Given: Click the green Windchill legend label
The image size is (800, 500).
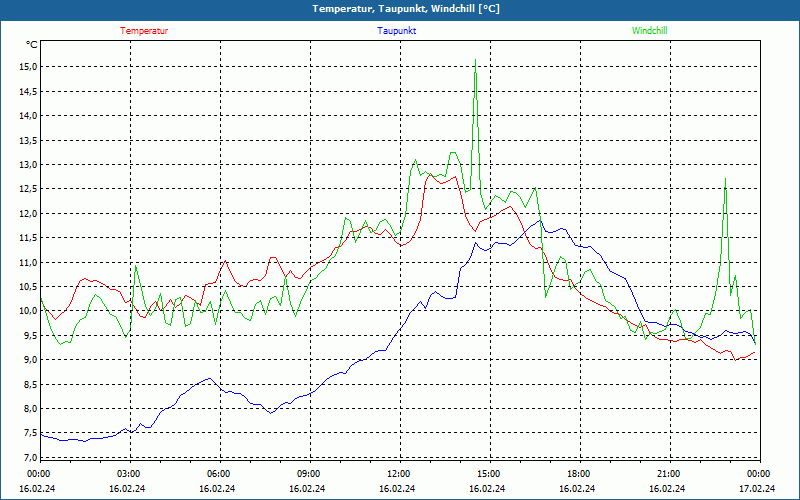Looking at the screenshot, I should [649, 31].
